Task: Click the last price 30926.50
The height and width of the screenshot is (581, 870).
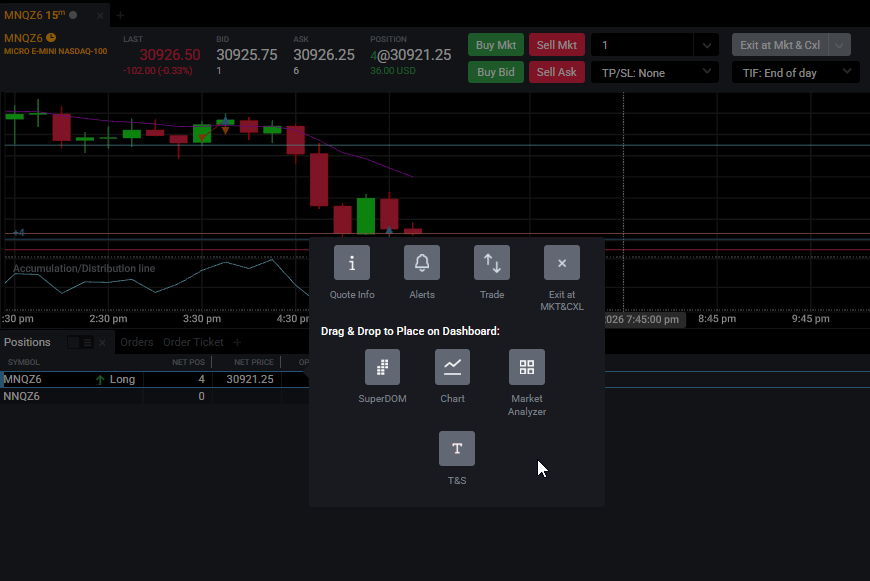Action: point(170,55)
